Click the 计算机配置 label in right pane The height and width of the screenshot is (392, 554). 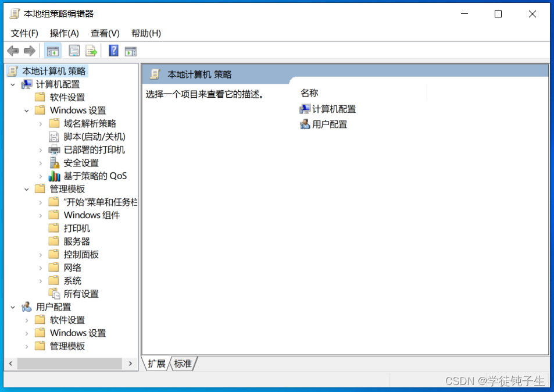click(x=334, y=109)
